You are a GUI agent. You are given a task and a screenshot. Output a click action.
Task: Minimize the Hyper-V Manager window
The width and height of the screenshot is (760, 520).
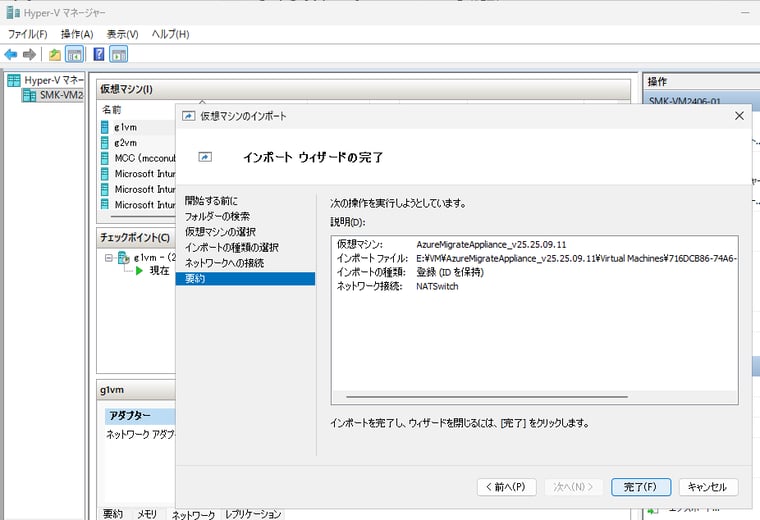(745, 13)
